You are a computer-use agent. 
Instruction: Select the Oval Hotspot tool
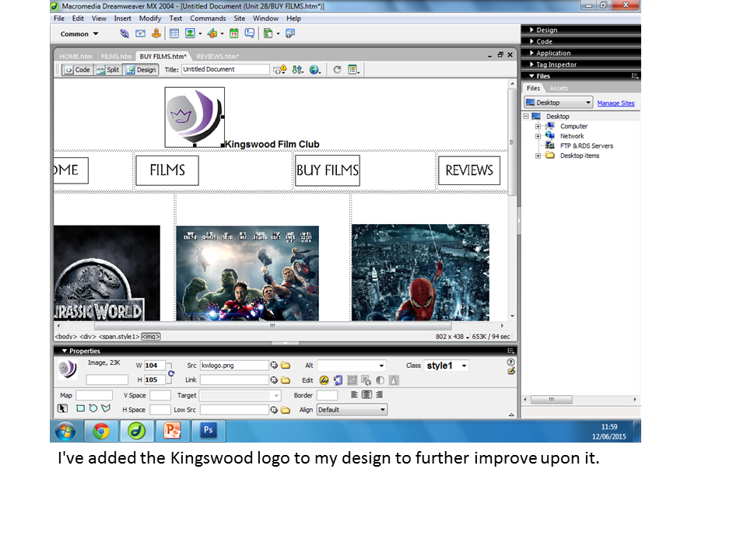click(93, 408)
